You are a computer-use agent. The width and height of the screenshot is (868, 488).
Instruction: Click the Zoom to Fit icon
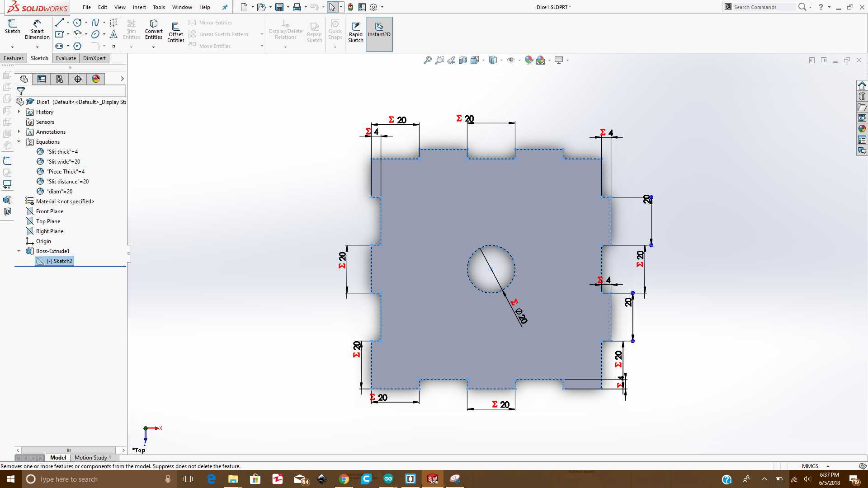tap(427, 60)
